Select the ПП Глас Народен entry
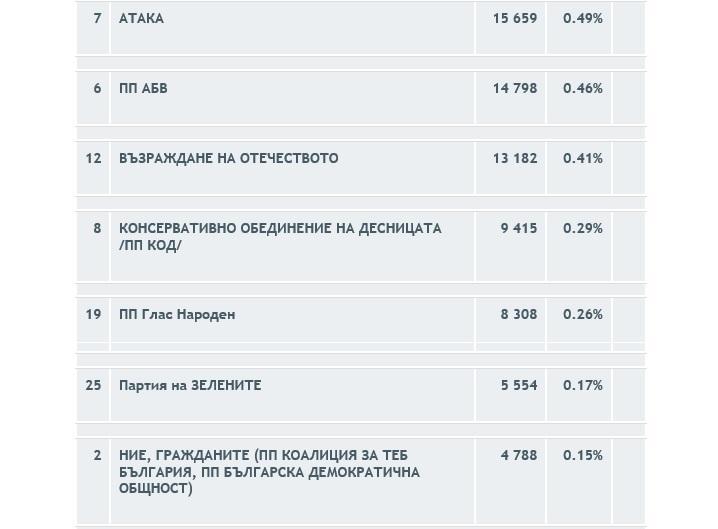 [177, 315]
